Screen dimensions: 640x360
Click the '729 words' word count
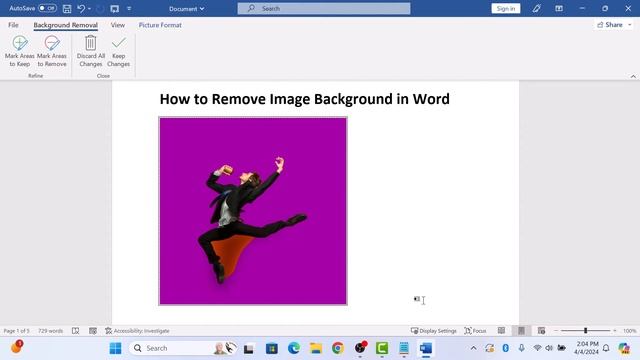click(51, 331)
